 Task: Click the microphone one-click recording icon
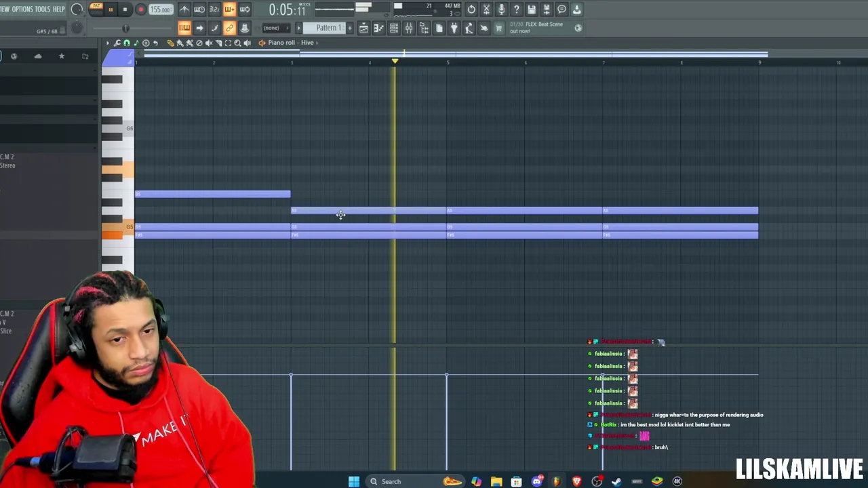tap(501, 9)
